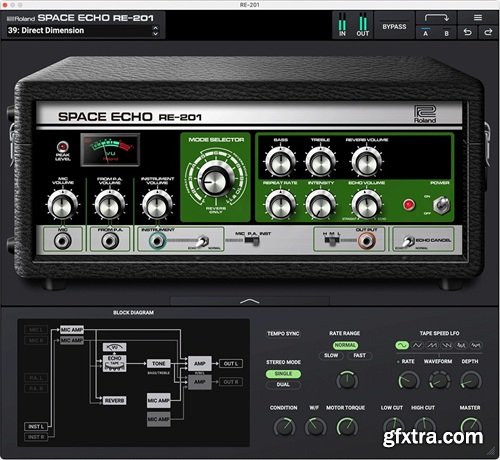Viewport: 500px width, 460px height.
Task: Click the preset down arrow
Action: tap(155, 34)
